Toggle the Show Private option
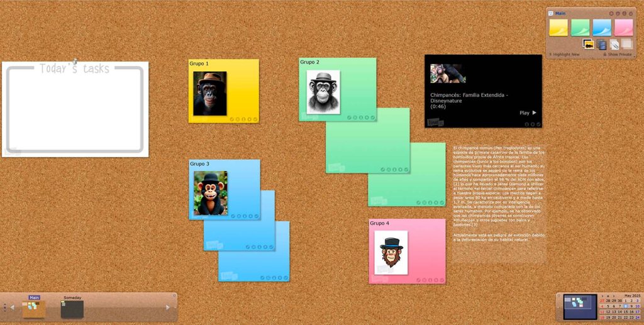Viewport: 644px width, 325px height. [619, 55]
